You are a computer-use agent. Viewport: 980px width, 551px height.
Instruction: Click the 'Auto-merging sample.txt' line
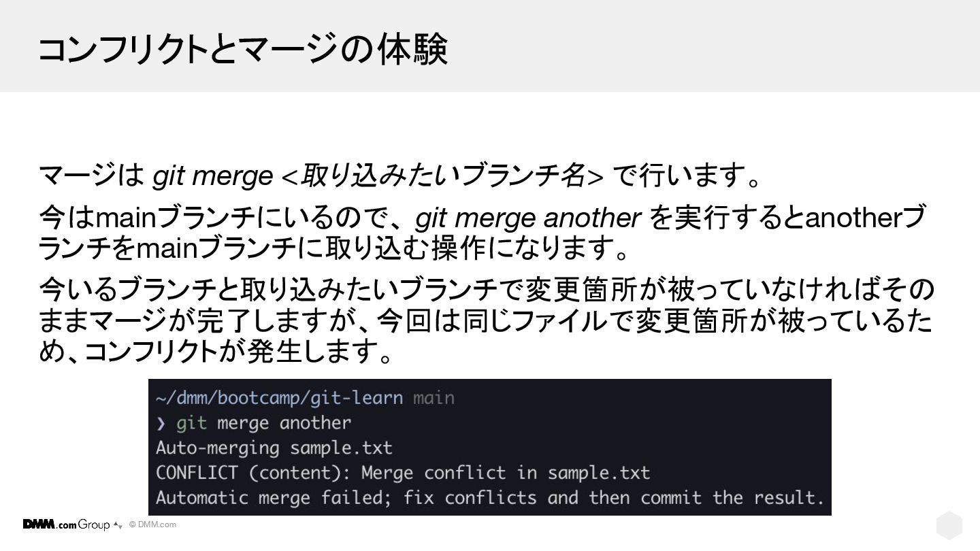(274, 448)
